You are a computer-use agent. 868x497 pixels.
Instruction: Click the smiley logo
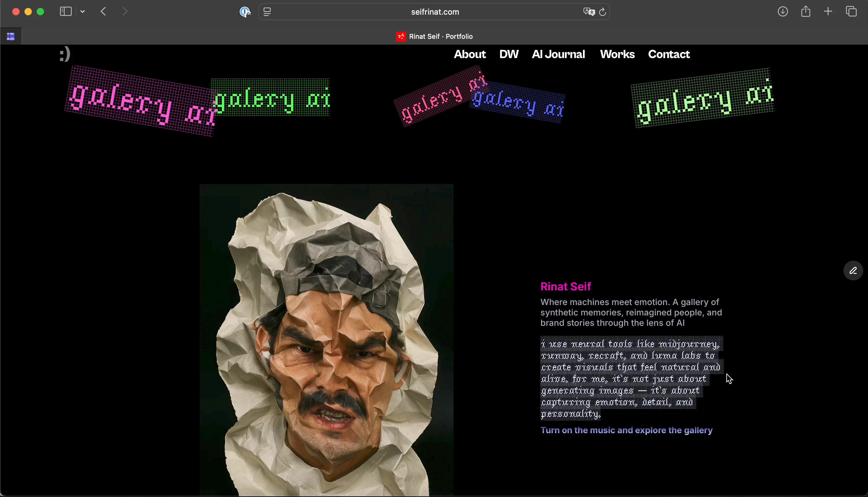coord(65,55)
